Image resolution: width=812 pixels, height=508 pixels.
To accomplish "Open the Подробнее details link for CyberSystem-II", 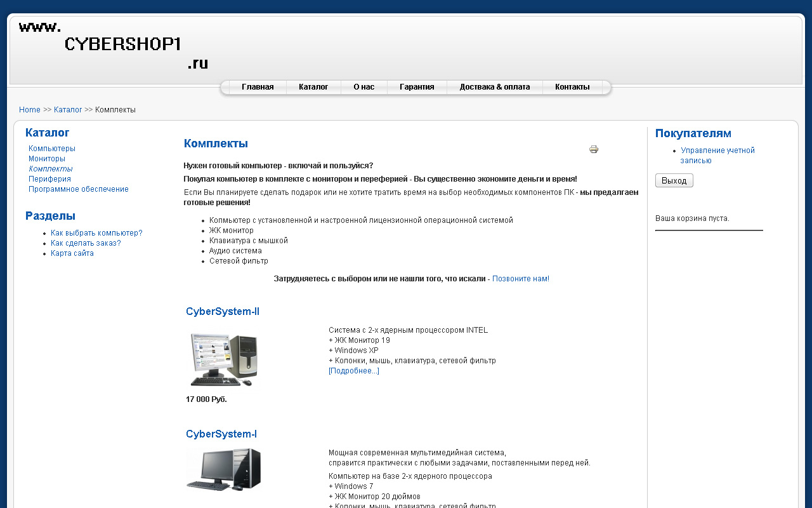I will 353,370.
